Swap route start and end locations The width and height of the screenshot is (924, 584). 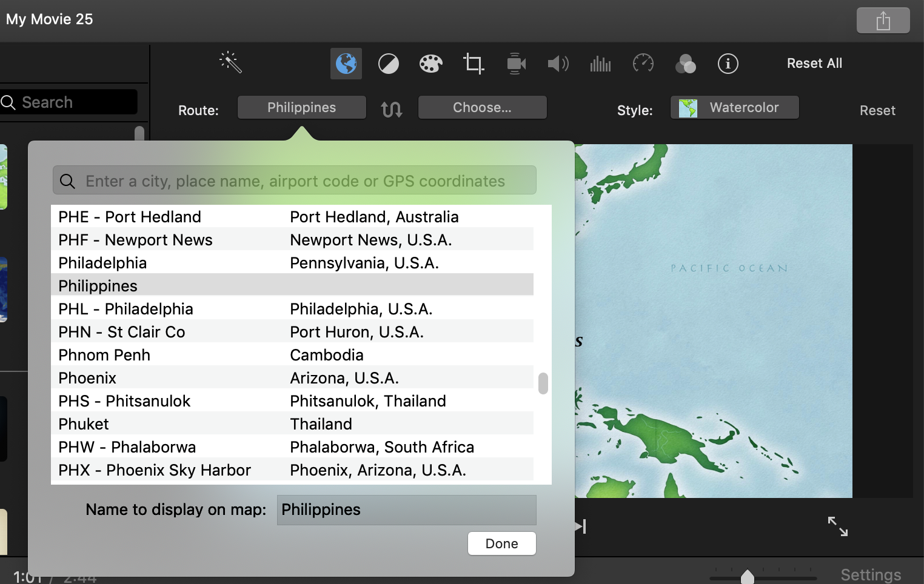coord(392,109)
